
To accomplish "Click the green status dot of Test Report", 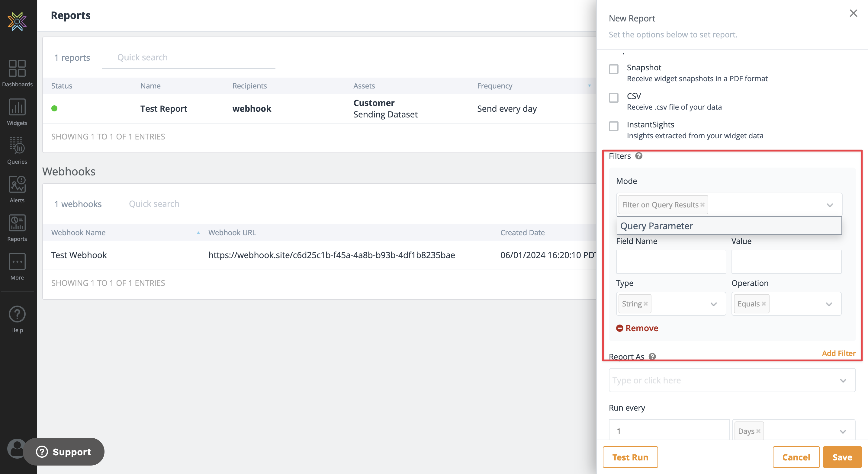I will click(x=54, y=108).
